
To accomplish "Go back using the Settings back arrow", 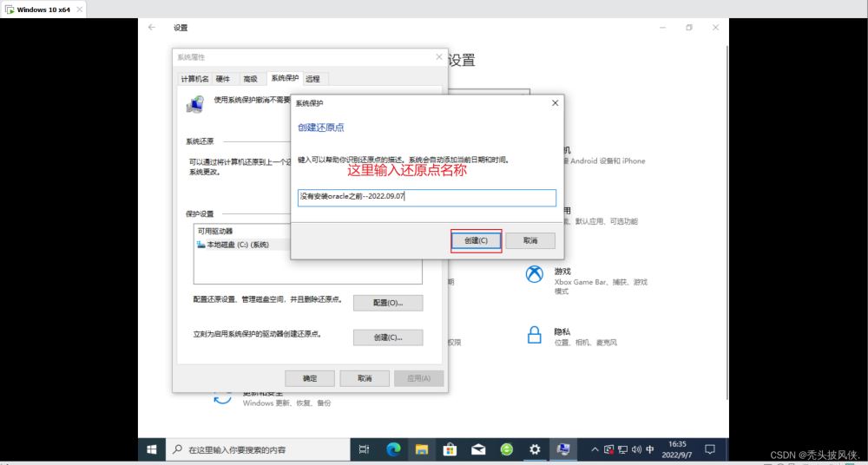I will click(152, 28).
